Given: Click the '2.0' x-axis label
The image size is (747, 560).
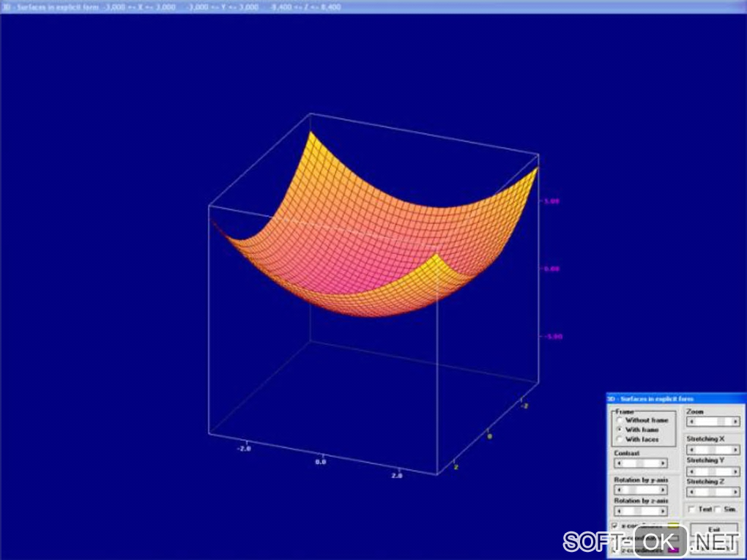Looking at the screenshot, I should [x=397, y=475].
